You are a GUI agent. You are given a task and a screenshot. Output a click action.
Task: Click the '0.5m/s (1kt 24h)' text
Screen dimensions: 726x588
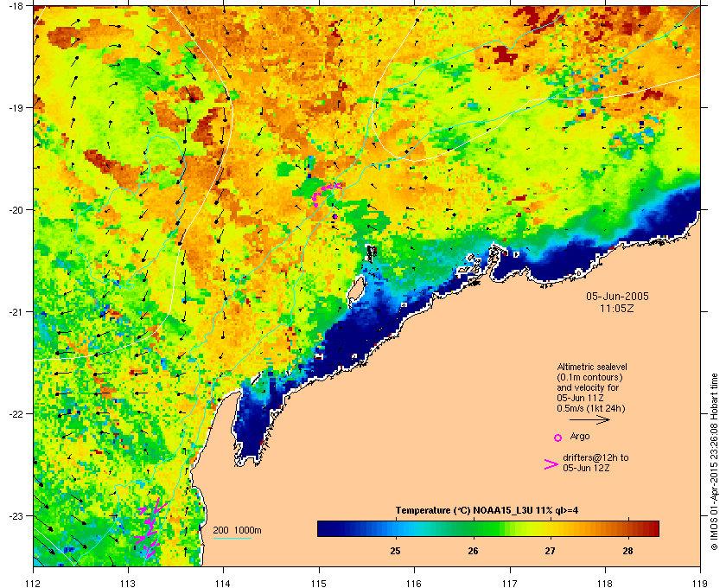coord(591,408)
